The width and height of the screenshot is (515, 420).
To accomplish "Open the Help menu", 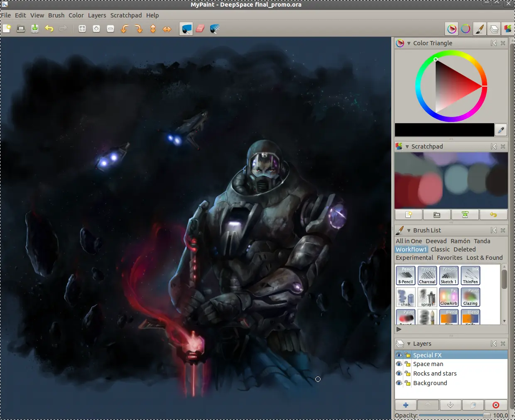I will click(152, 15).
